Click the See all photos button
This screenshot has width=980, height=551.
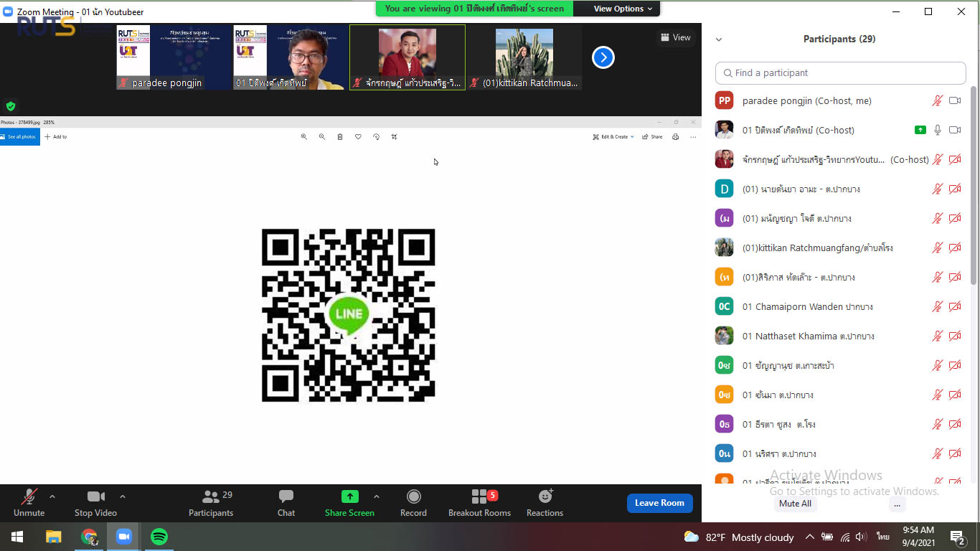point(20,137)
